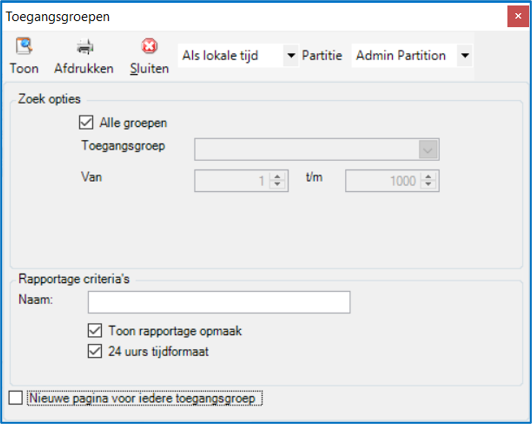Click the Afdrukken printer icon
The image size is (532, 424).
[x=84, y=47]
